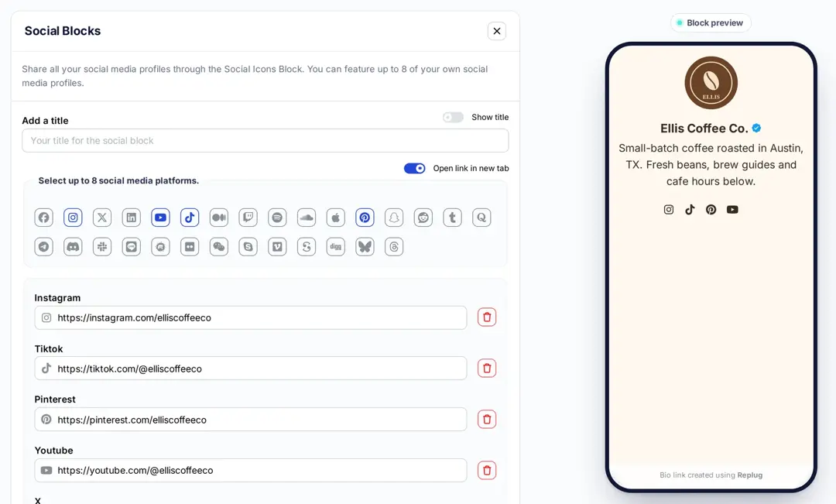Image resolution: width=836 pixels, height=504 pixels.
Task: Edit the Pinterest URL field
Action: pos(251,420)
